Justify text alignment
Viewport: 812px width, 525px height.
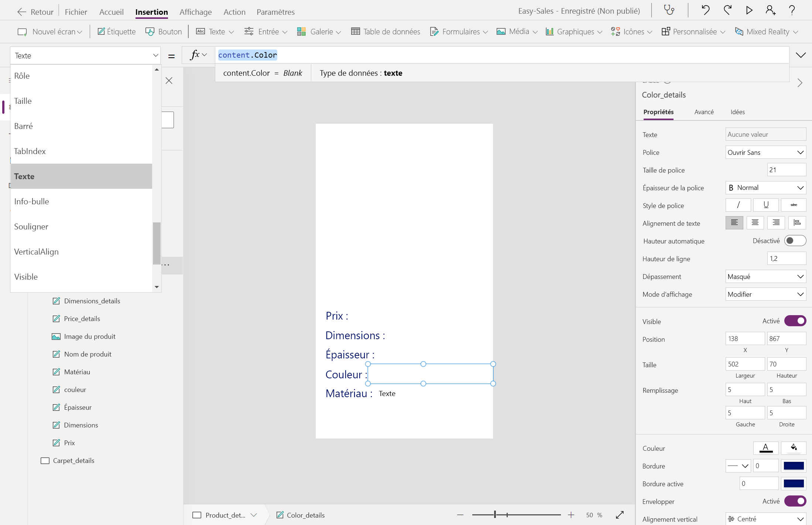(x=797, y=223)
